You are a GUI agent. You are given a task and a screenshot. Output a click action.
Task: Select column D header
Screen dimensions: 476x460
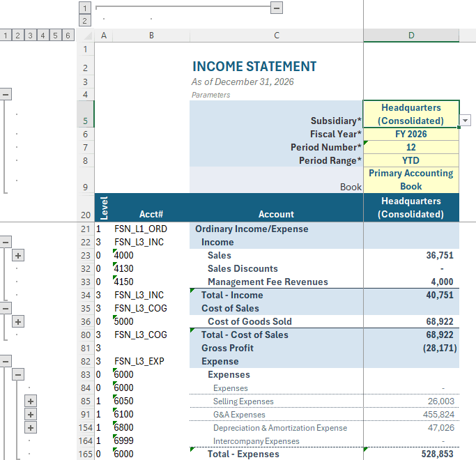pos(411,36)
